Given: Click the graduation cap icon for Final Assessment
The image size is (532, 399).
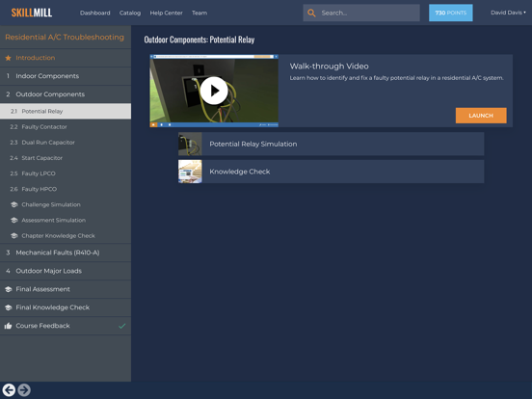Looking at the screenshot, I should 8,289.
